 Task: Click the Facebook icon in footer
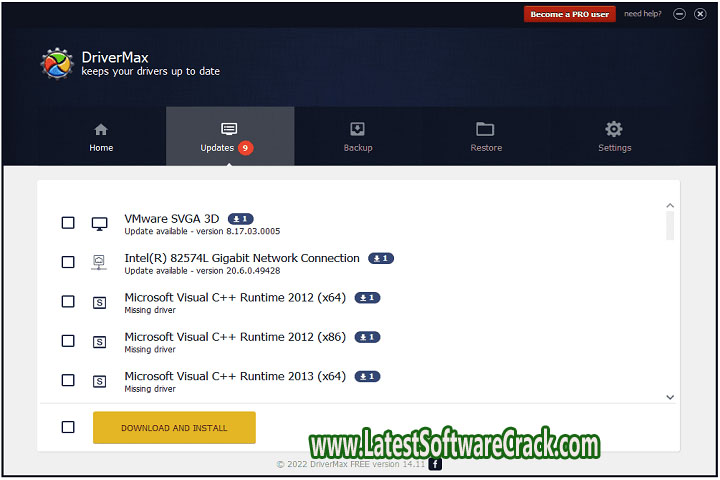(435, 464)
